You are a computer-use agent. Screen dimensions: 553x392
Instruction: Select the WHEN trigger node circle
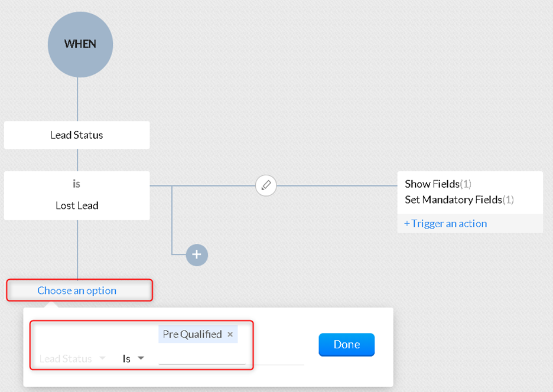(80, 44)
